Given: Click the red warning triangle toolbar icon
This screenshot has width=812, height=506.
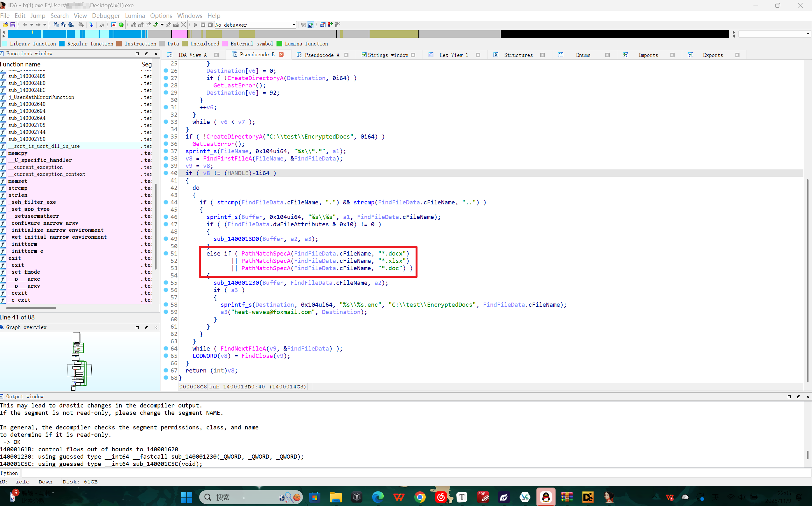Looking at the screenshot, I should (x=114, y=25).
